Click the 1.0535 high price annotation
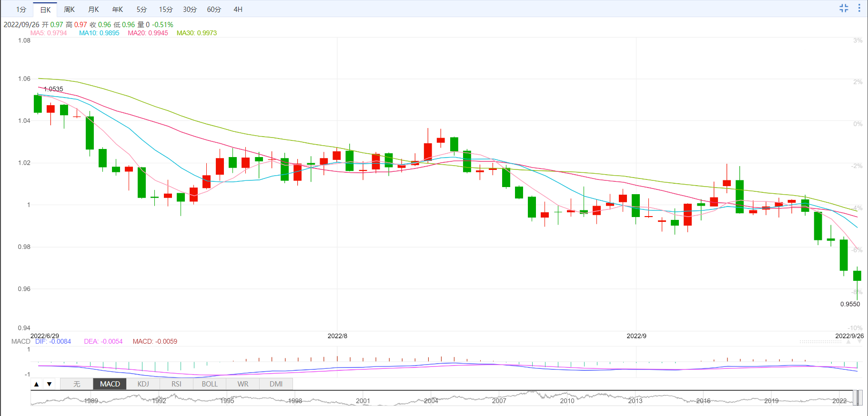Viewport: 868px width, 416px height. (x=53, y=89)
